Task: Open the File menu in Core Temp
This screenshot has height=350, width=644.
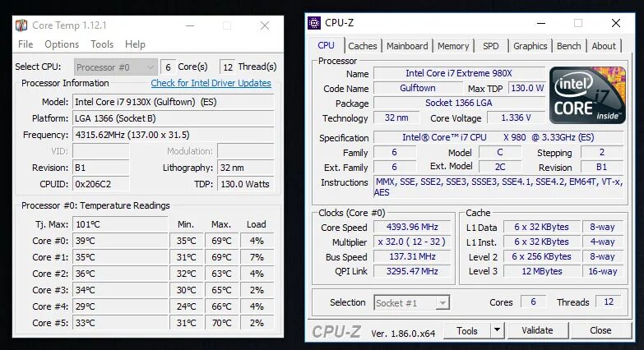Action: click(25, 44)
